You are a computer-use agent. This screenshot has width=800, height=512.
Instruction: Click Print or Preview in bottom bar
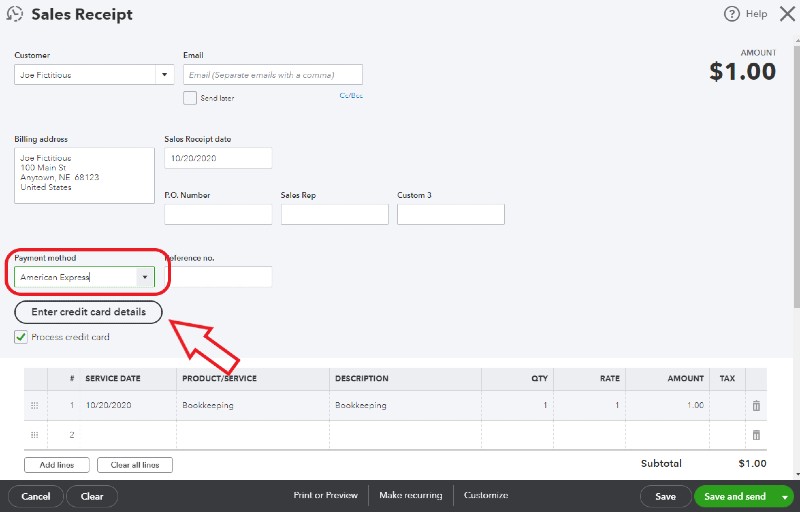[325, 496]
